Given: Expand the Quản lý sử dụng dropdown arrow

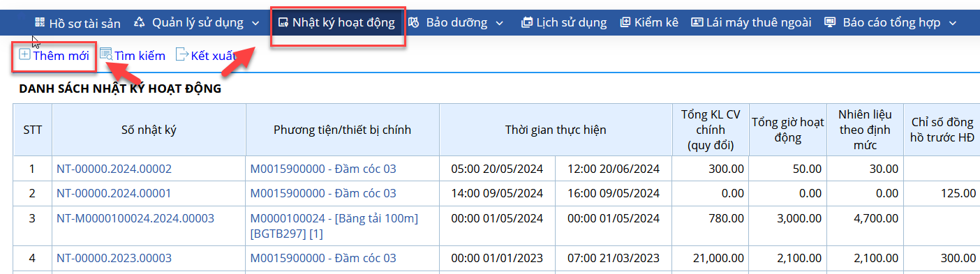Looking at the screenshot, I should tap(256, 24).
